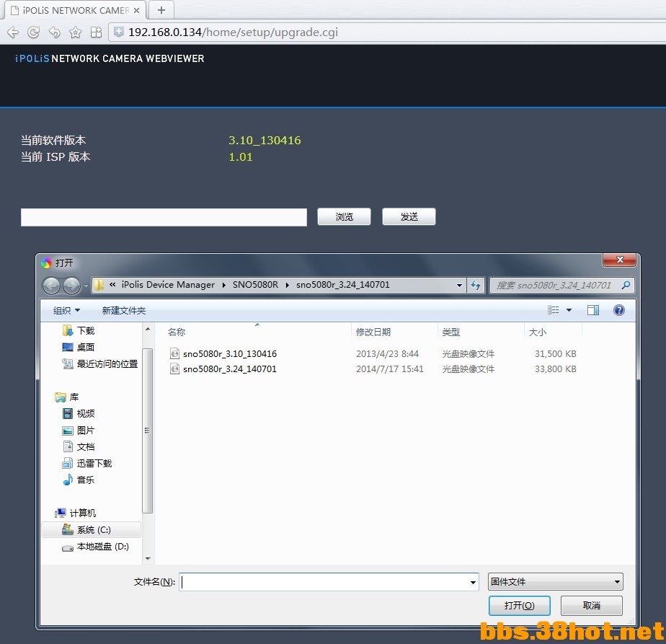Click the magnifier search icon
Viewport: 666px width, 644px height.
626,286
